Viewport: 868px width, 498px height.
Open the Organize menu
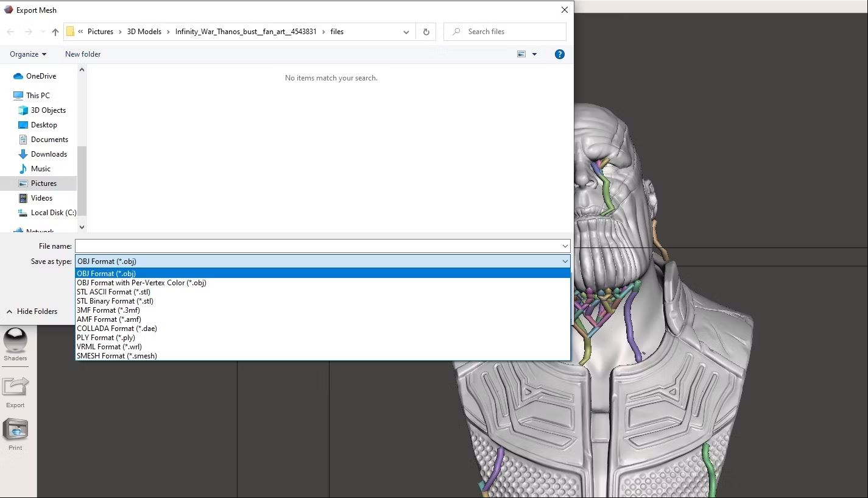[x=28, y=54]
